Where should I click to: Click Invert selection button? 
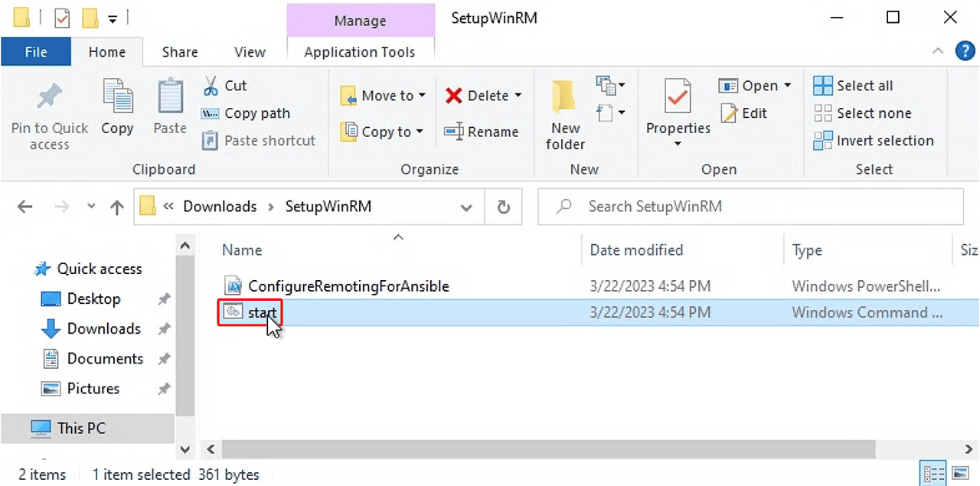click(x=874, y=141)
